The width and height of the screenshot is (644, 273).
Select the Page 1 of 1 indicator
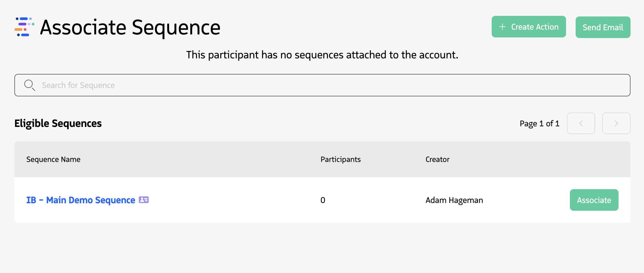pyautogui.click(x=539, y=123)
